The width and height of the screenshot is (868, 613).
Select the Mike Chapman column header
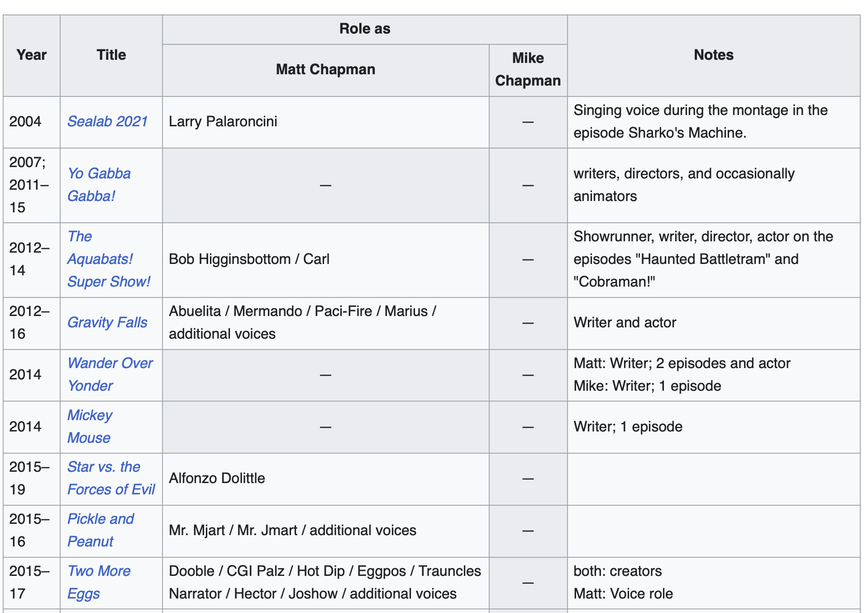528,70
